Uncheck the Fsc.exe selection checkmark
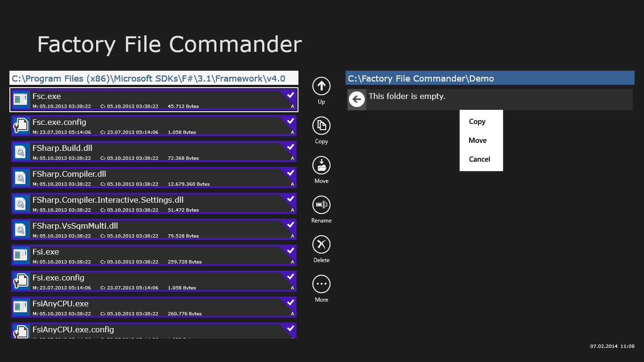The image size is (644, 362). [290, 95]
